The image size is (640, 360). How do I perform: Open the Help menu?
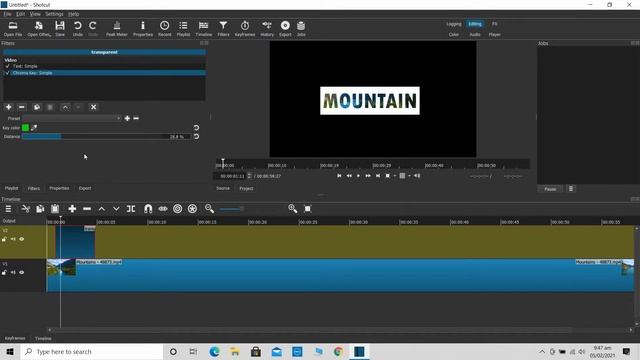73,14
